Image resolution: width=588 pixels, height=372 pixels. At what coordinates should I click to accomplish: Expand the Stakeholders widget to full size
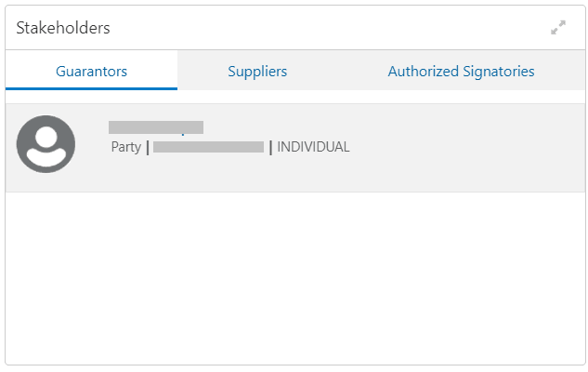pos(557,28)
